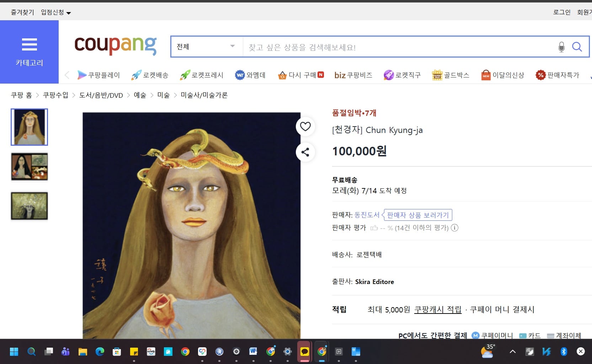Go to 예술 breadcrumb

click(140, 95)
